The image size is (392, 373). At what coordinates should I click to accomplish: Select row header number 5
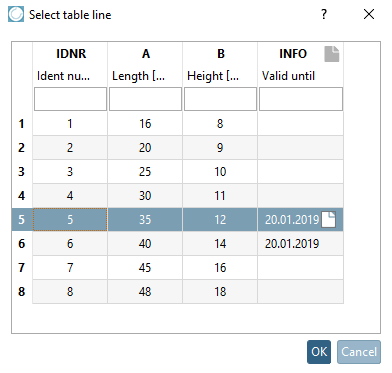(x=22, y=220)
